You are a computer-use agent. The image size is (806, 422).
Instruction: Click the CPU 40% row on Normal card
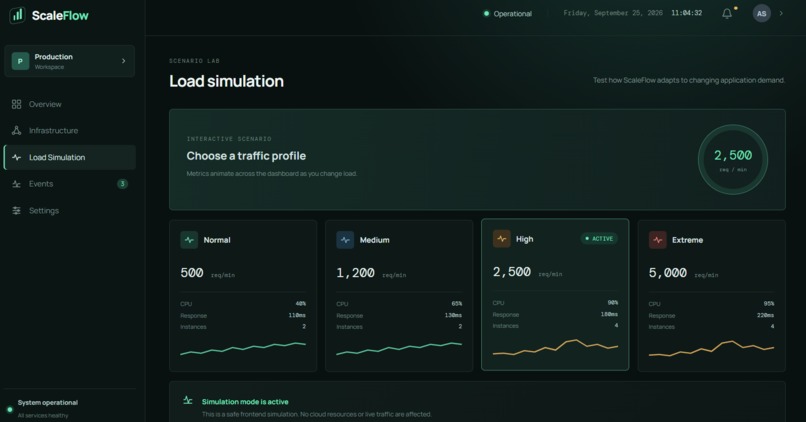[x=243, y=304]
